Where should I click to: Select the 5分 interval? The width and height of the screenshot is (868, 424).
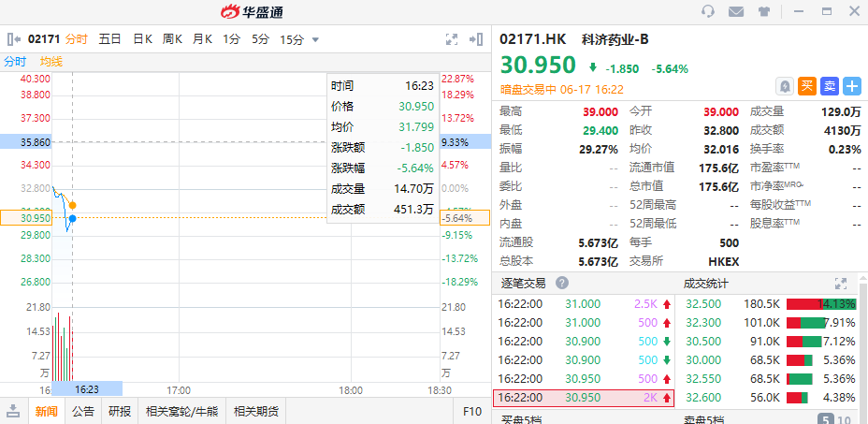tap(260, 39)
